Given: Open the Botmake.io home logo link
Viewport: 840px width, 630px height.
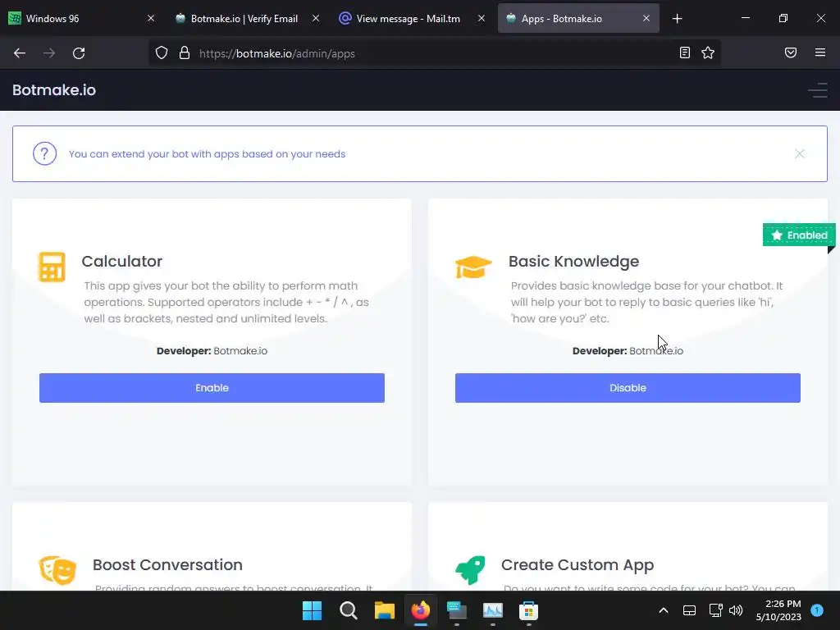Looking at the screenshot, I should (54, 90).
